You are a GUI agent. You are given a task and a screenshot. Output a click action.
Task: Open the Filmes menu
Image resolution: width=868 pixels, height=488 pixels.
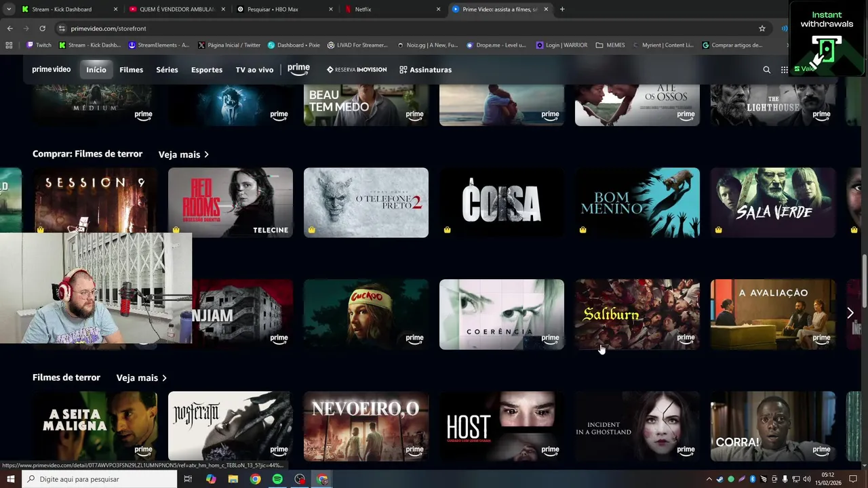[x=132, y=70]
